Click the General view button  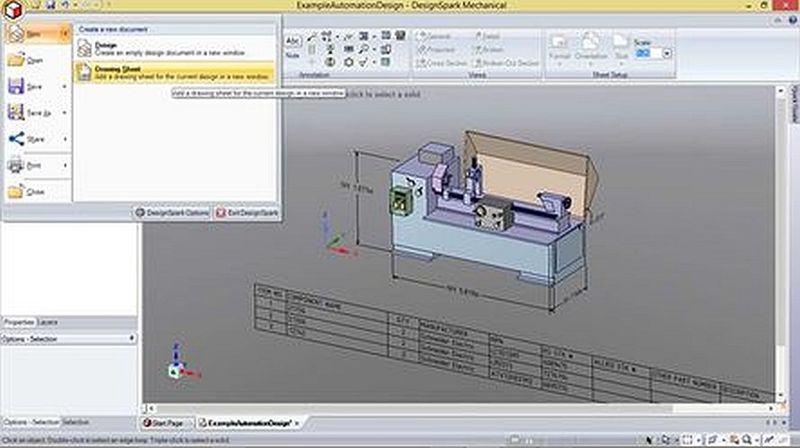[x=435, y=36]
